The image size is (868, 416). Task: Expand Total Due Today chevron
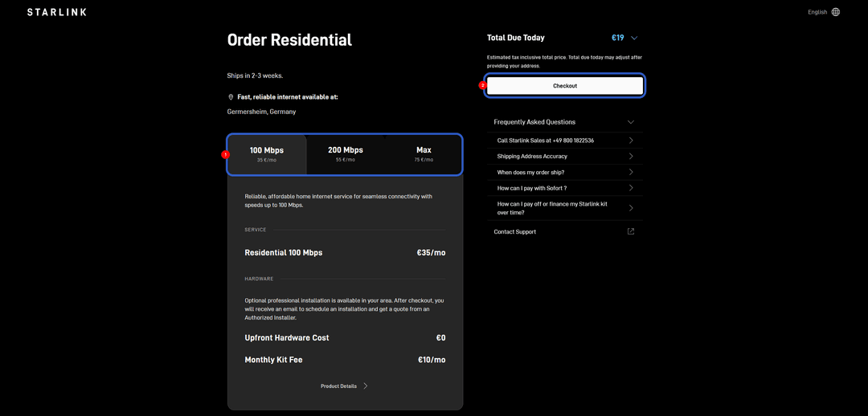[x=634, y=39]
